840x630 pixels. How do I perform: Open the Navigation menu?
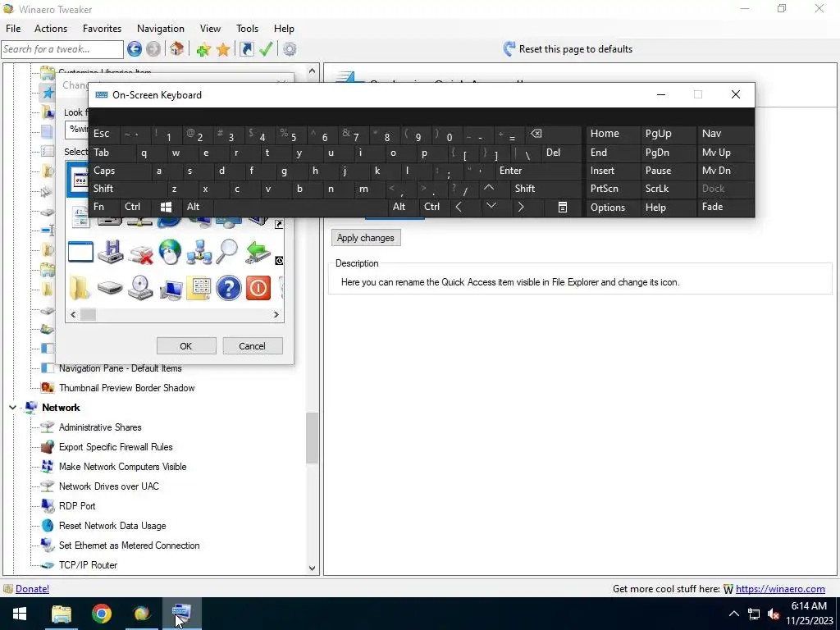[x=160, y=29]
